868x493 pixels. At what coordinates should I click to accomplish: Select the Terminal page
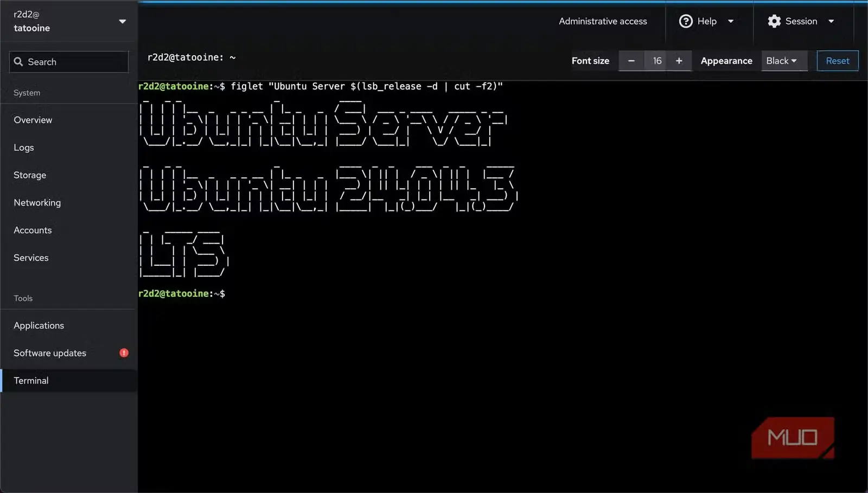69,381
